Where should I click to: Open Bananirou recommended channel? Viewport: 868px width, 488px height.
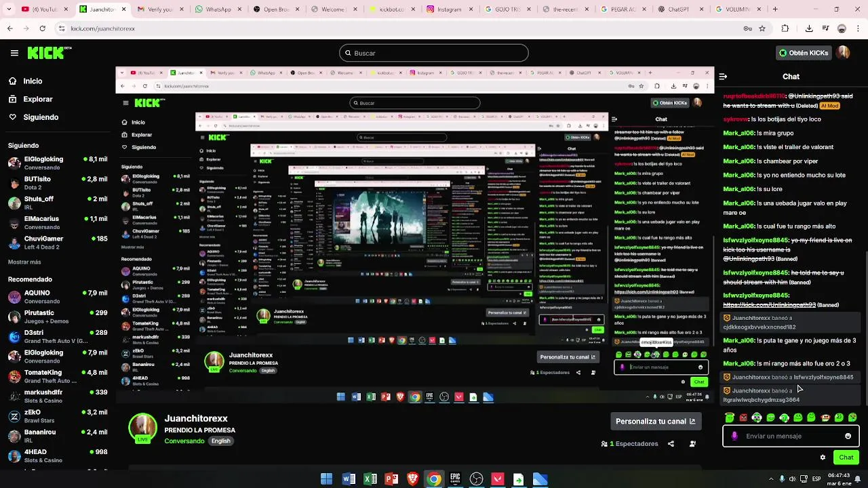click(x=57, y=436)
